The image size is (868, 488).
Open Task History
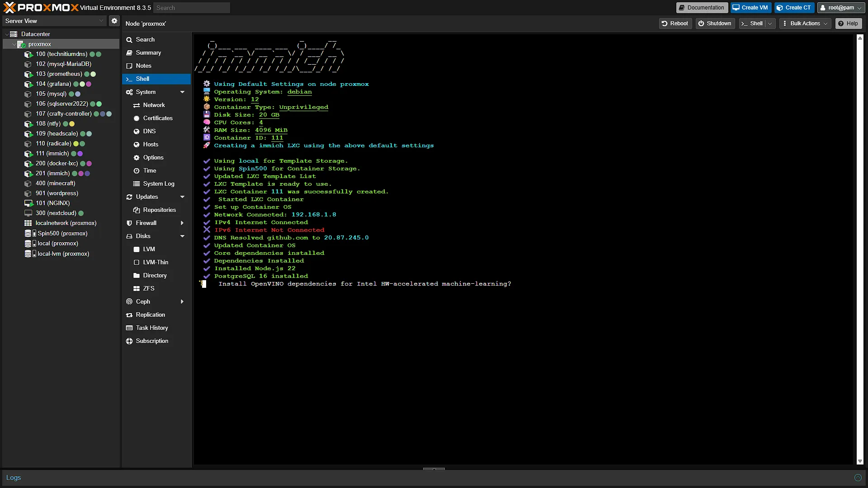point(156,328)
